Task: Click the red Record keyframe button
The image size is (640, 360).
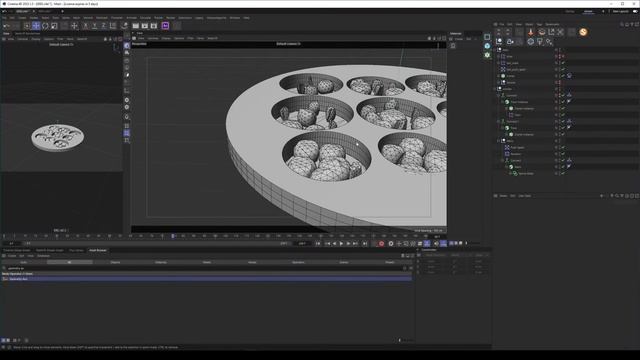Action: (381, 244)
